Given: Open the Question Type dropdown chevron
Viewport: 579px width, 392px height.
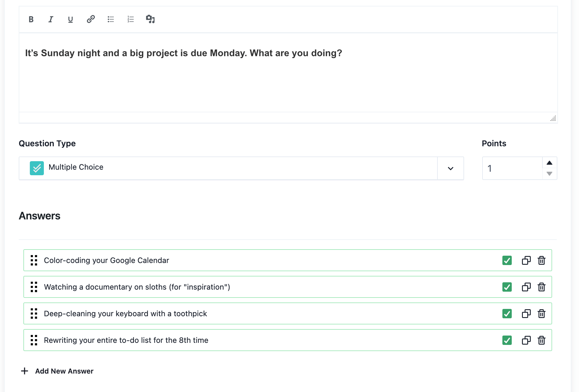Looking at the screenshot, I should [450, 169].
